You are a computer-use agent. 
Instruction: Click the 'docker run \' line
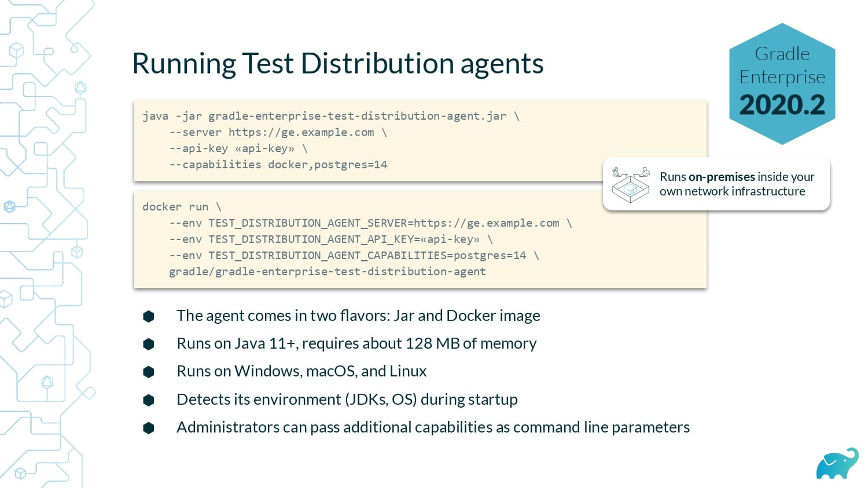(182, 207)
